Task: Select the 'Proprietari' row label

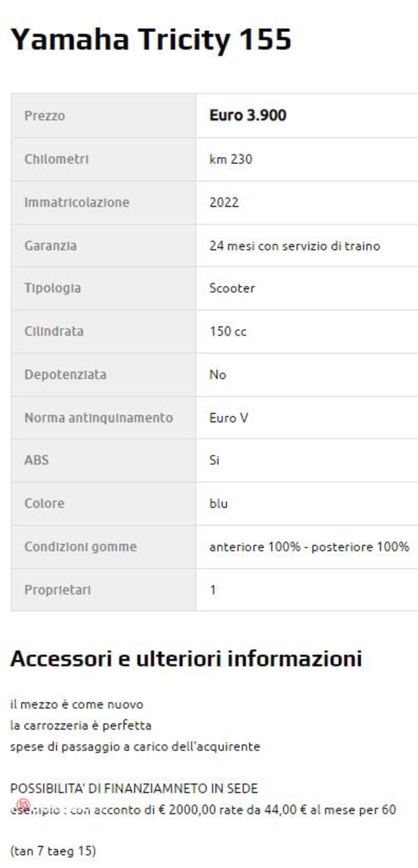Action: [58, 590]
